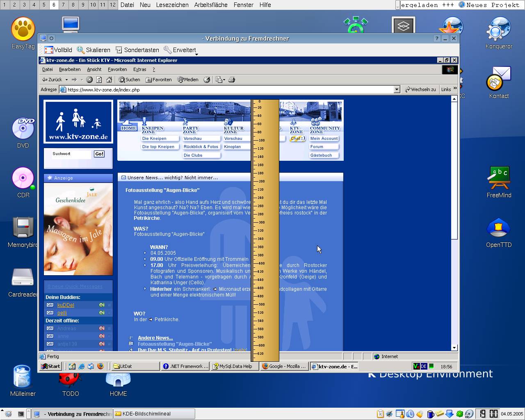Viewport: 525px width, 420px height.
Task: Open Sondertasten in the remote desktop toolbar
Action: click(137, 50)
